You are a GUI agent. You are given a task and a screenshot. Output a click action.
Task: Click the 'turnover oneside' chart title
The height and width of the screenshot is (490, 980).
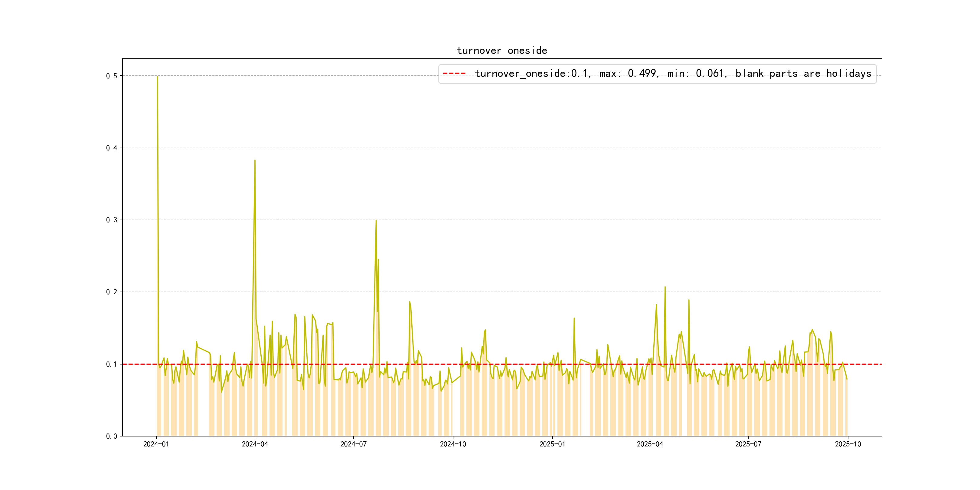click(501, 51)
